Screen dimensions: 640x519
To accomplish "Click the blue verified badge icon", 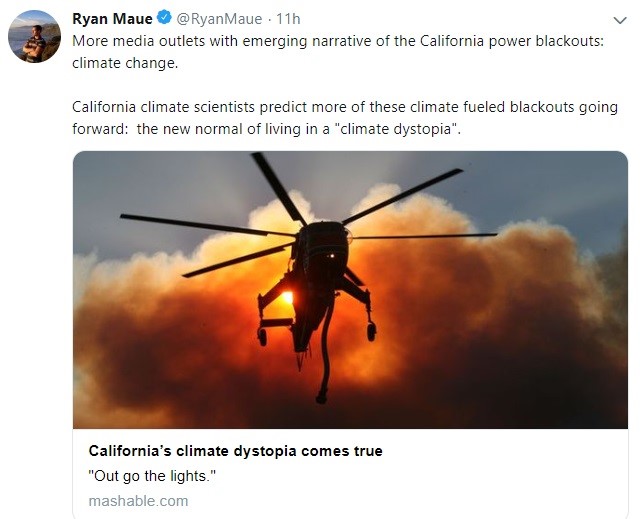I will click(x=164, y=18).
